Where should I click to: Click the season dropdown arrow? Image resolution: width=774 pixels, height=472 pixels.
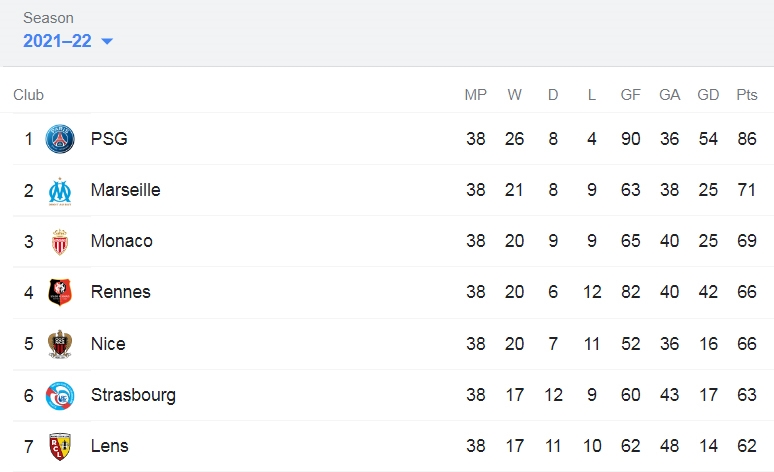107,41
